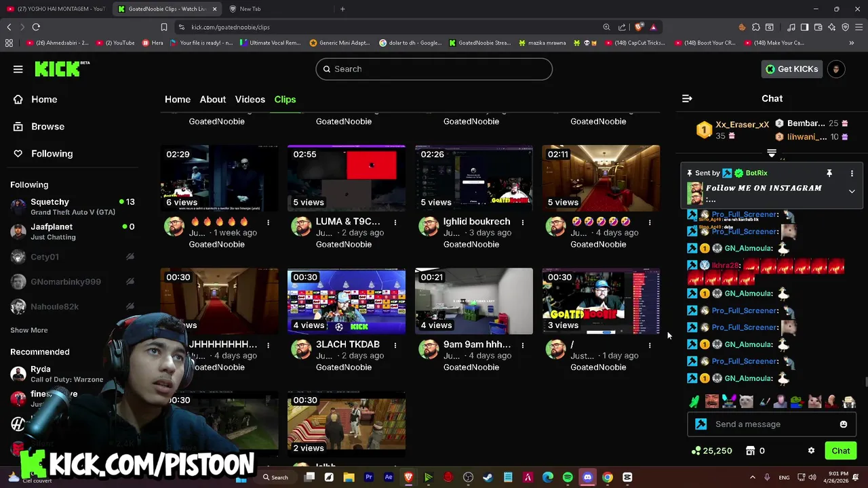Toggle Brave sidebar panel icon
Screen dimensions: 868x488
(804, 27)
